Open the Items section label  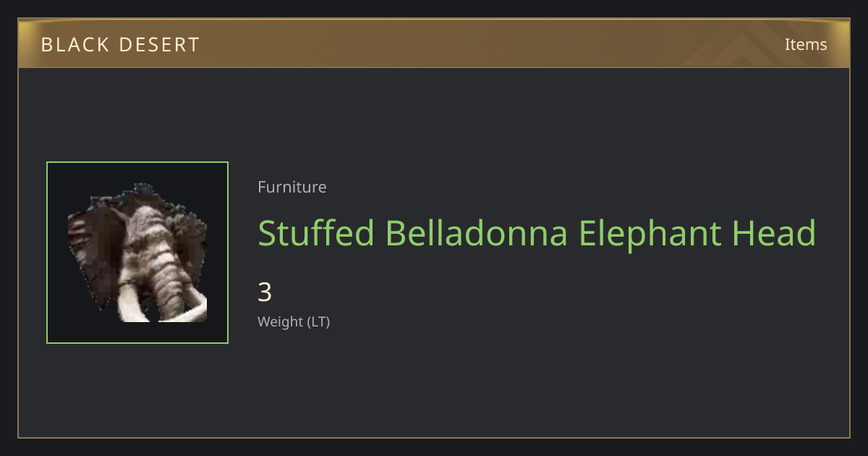806,44
